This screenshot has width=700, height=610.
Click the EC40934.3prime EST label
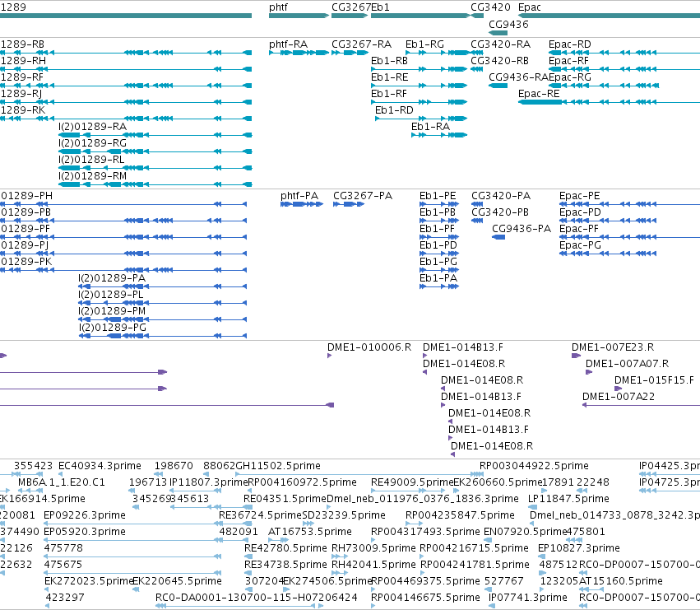click(100, 466)
